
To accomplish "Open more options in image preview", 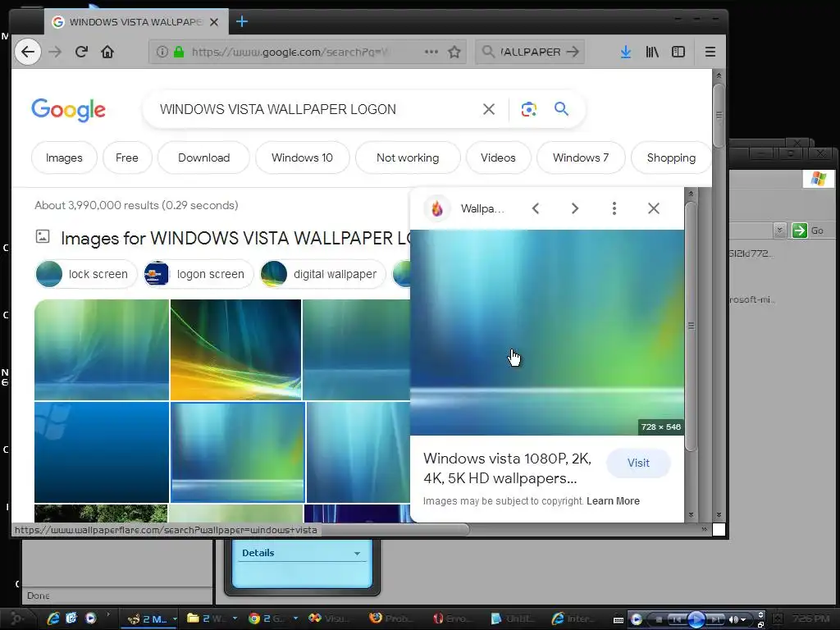I will click(614, 208).
